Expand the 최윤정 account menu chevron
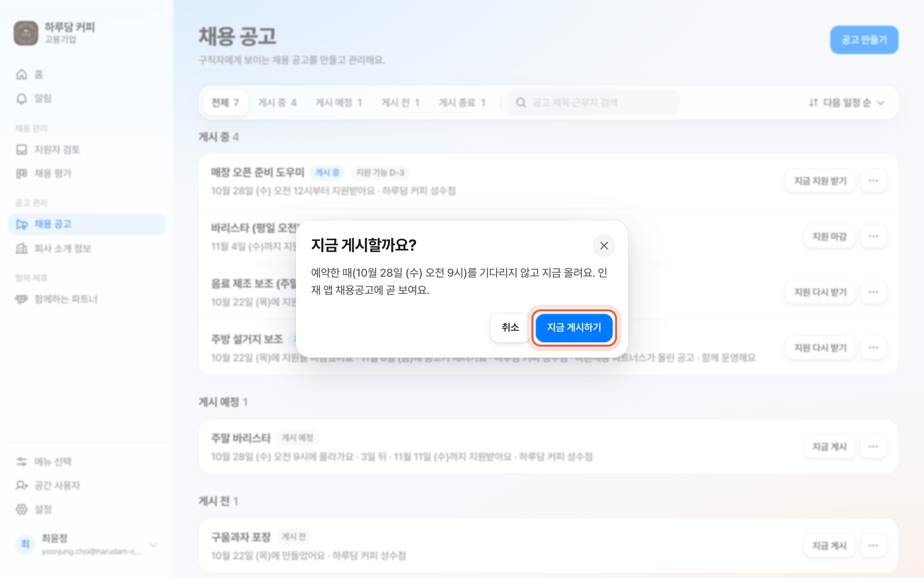 click(153, 544)
